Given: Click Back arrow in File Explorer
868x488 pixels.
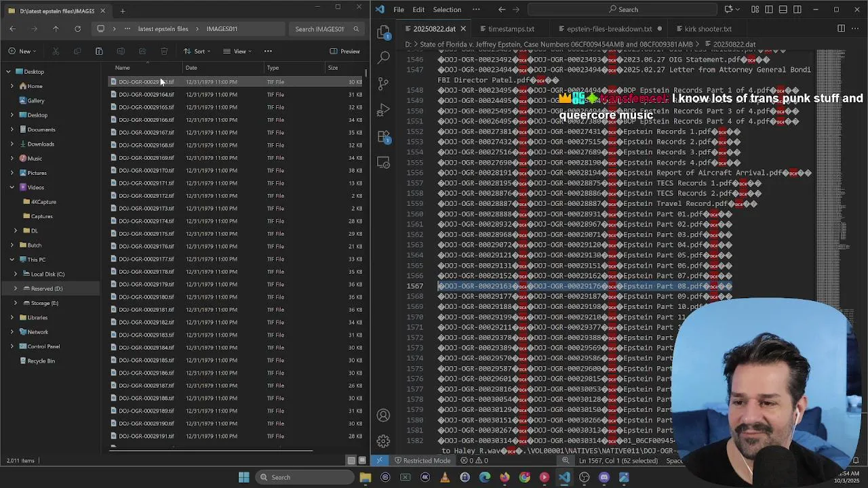Looking at the screenshot, I should [12, 29].
